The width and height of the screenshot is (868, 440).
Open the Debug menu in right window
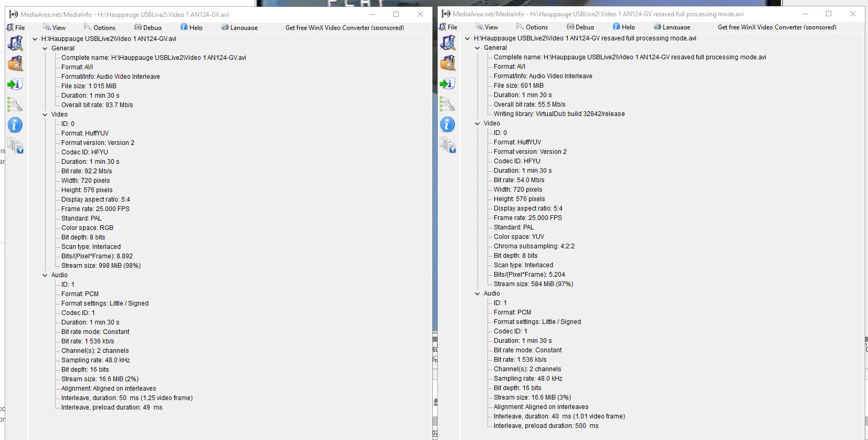coord(580,27)
